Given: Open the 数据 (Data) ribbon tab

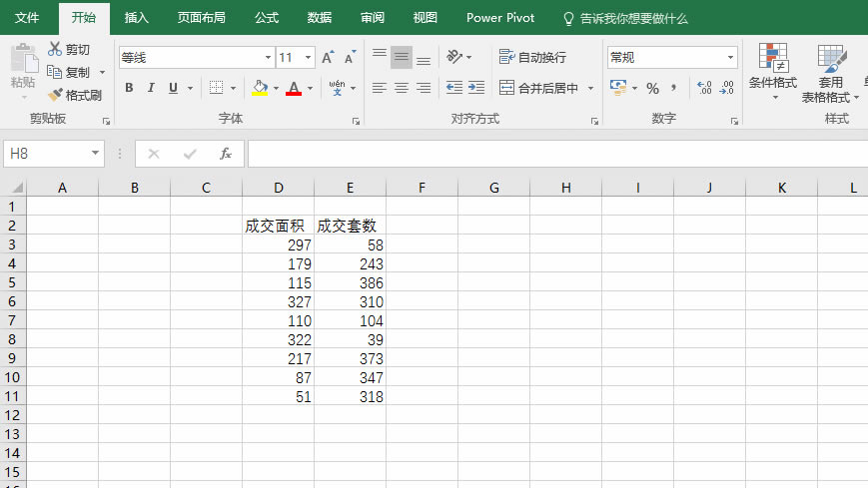Looking at the screenshot, I should click(x=320, y=18).
